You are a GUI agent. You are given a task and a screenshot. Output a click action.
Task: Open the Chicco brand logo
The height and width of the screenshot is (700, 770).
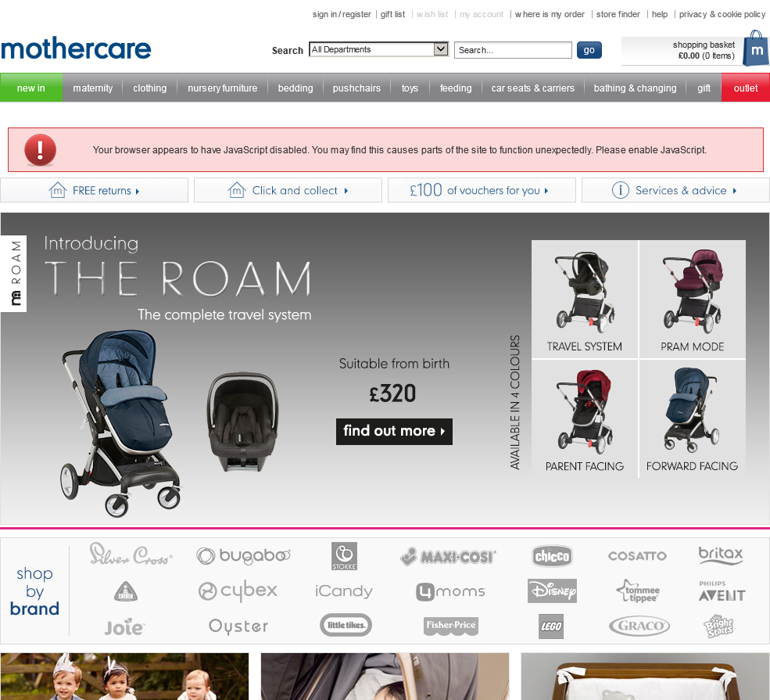click(x=552, y=556)
